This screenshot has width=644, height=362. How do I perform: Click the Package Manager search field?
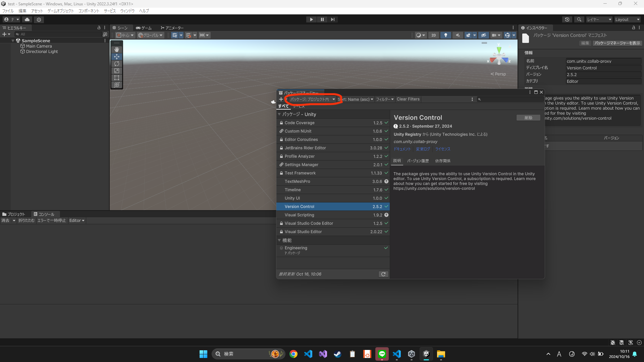click(512, 99)
